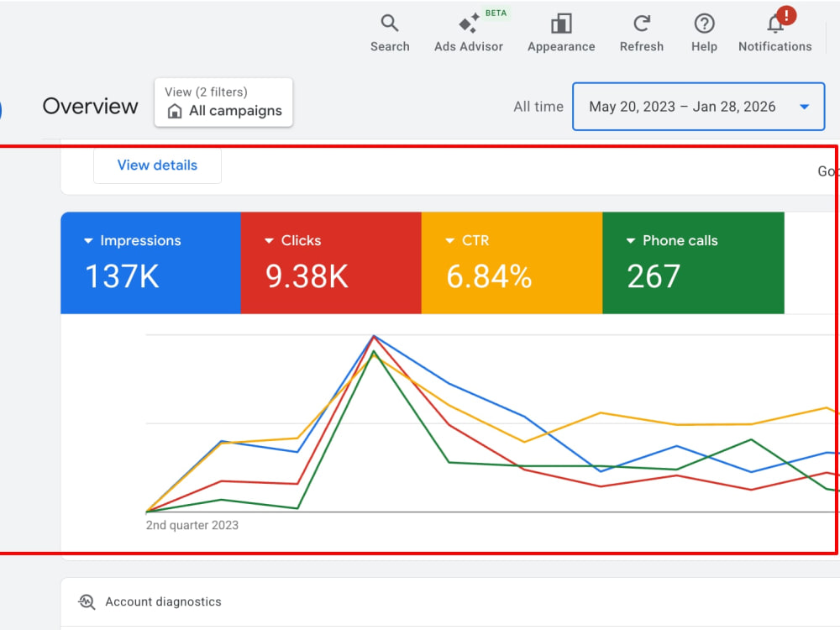
Task: Expand the CTR metric dropdown
Action: tap(450, 241)
